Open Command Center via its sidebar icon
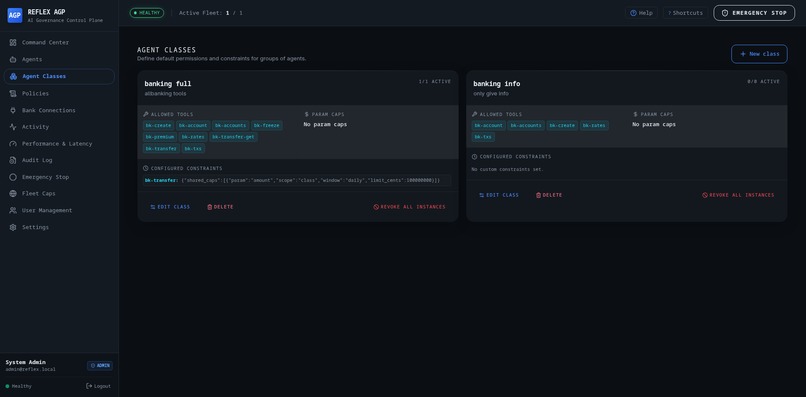The height and width of the screenshot is (397, 806). coord(13,43)
